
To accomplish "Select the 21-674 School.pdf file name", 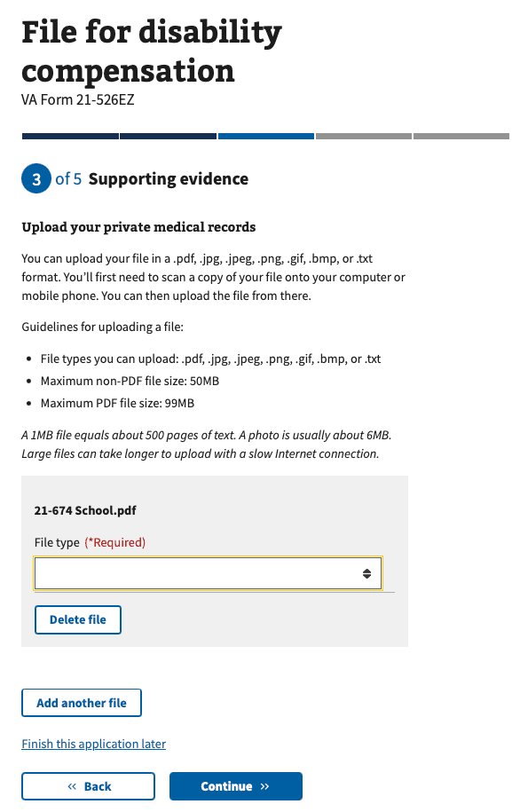I will coord(84,510).
